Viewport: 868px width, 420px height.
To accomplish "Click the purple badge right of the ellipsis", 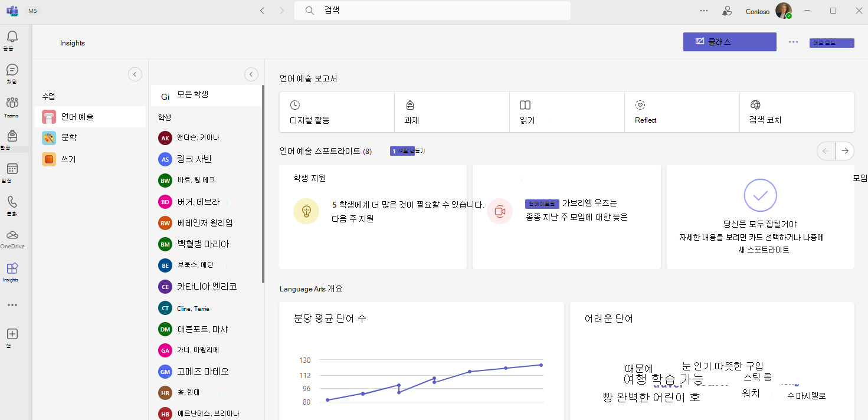I will point(832,43).
